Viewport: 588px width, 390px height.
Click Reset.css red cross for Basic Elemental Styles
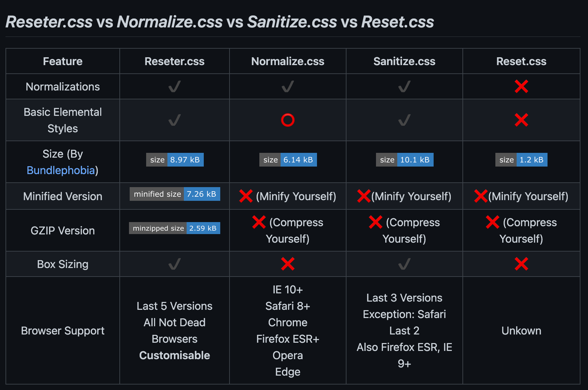pos(521,120)
